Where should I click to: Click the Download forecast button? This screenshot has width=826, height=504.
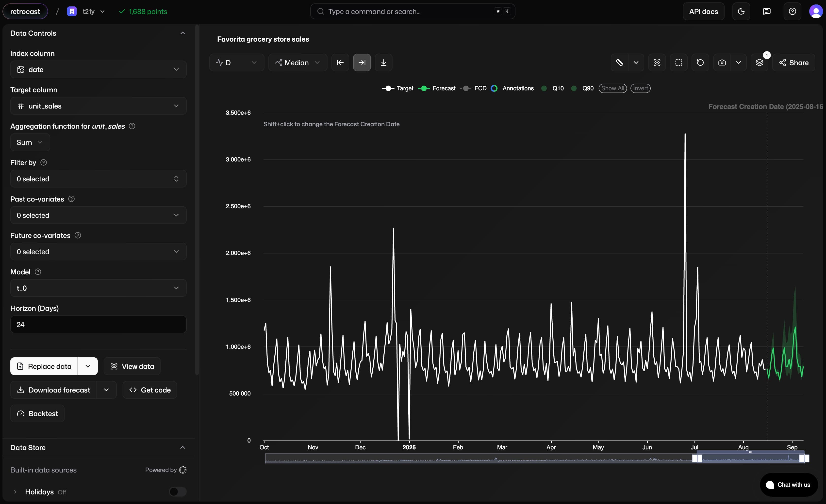[53, 390]
